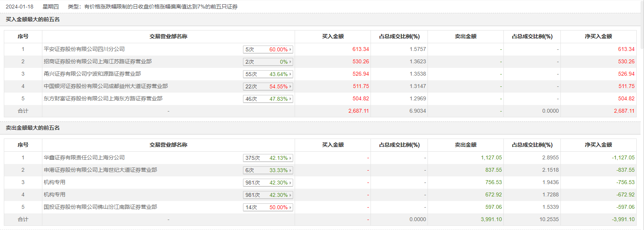
Task: Open 华鑫证券有限责任公司上海分公司 link
Action: click(84, 157)
